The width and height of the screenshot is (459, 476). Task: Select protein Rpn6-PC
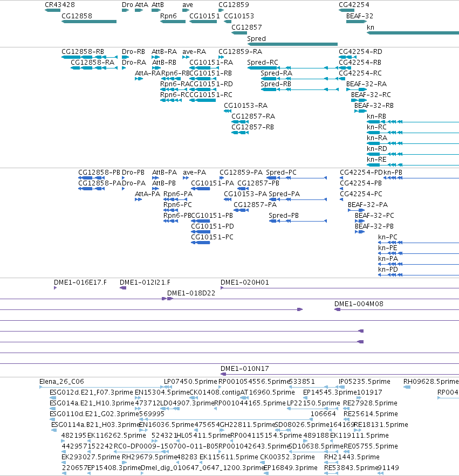[171, 210]
